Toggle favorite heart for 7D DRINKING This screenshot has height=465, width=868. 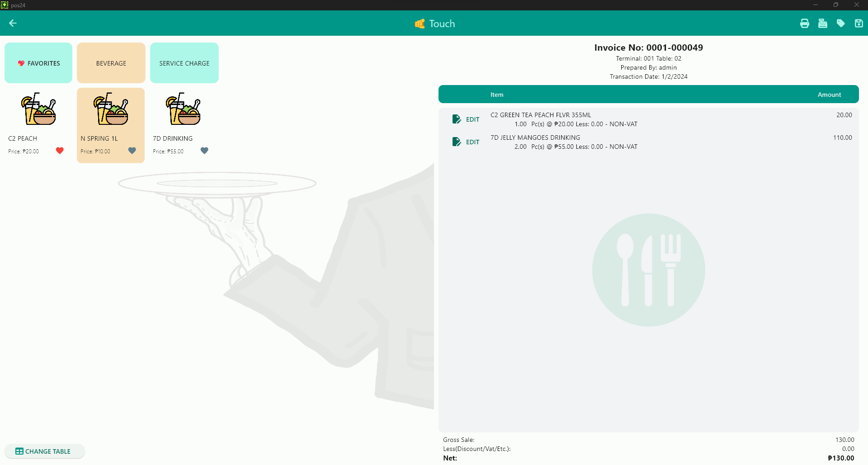click(x=204, y=151)
